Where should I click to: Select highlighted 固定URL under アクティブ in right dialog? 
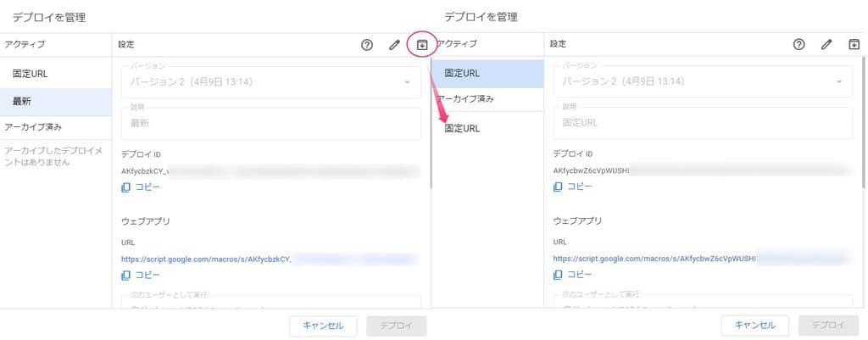pyautogui.click(x=462, y=74)
